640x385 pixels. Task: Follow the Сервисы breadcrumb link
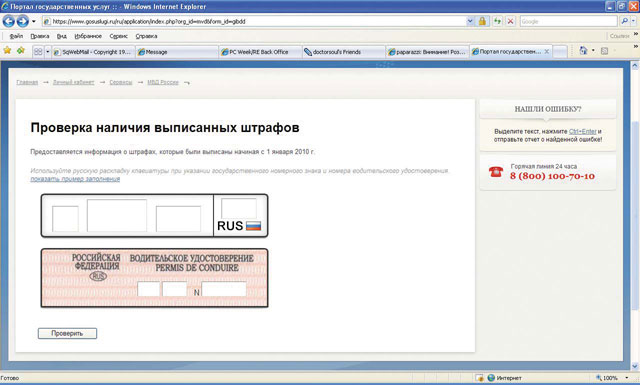[x=121, y=82]
